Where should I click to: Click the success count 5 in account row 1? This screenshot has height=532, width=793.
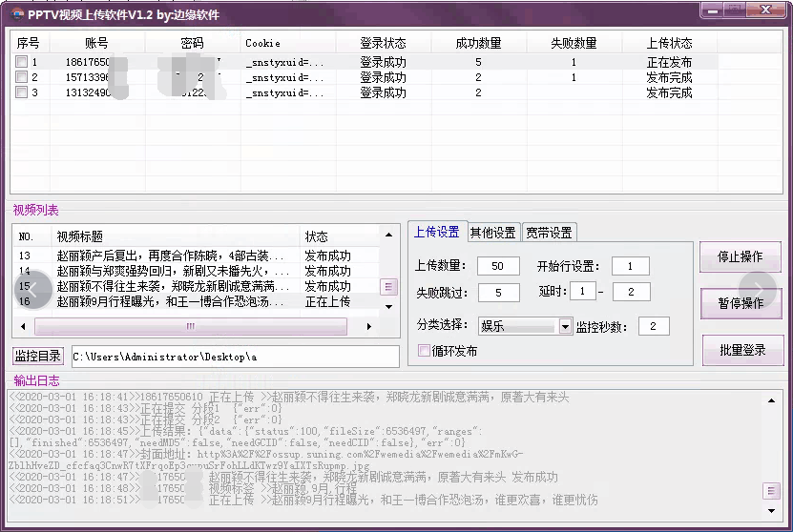[478, 62]
